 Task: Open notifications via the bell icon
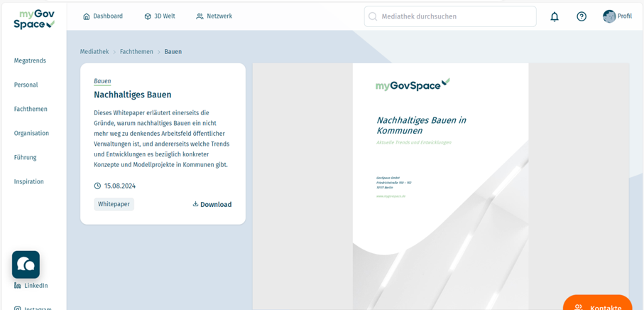coord(555,16)
